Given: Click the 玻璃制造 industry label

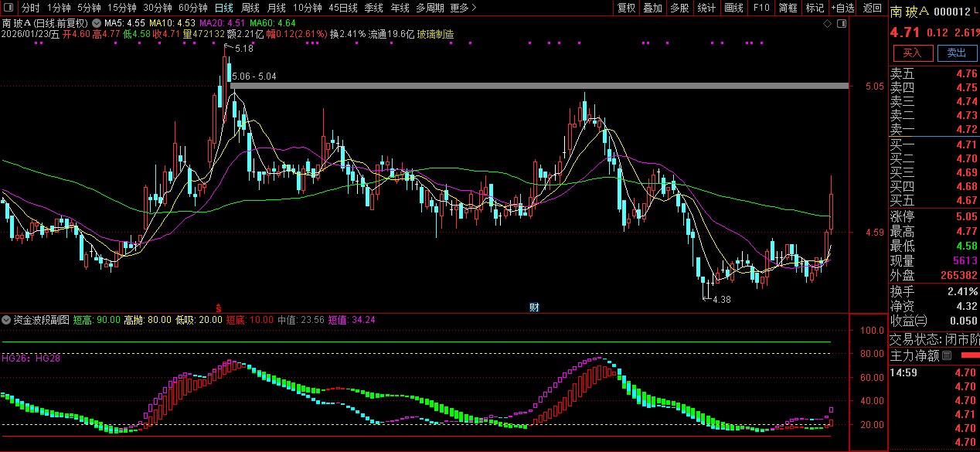Looking at the screenshot, I should 435,35.
